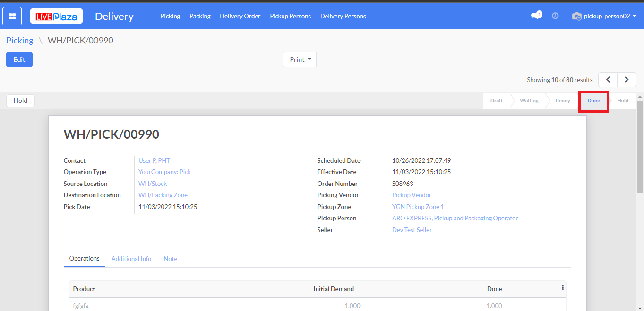The width and height of the screenshot is (644, 311).
Task: Open the apps grid home menu
Action: click(12, 16)
